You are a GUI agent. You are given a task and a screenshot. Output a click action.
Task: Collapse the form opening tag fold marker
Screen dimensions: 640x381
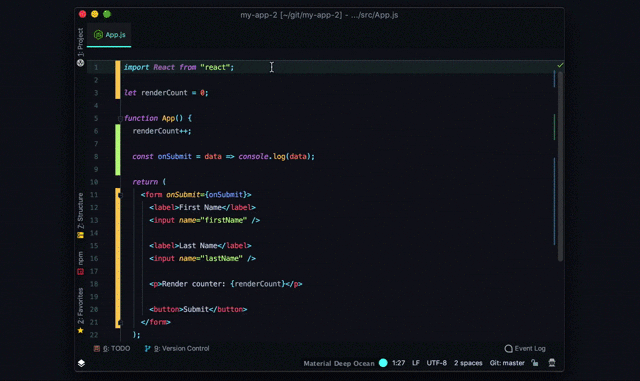(x=120, y=195)
